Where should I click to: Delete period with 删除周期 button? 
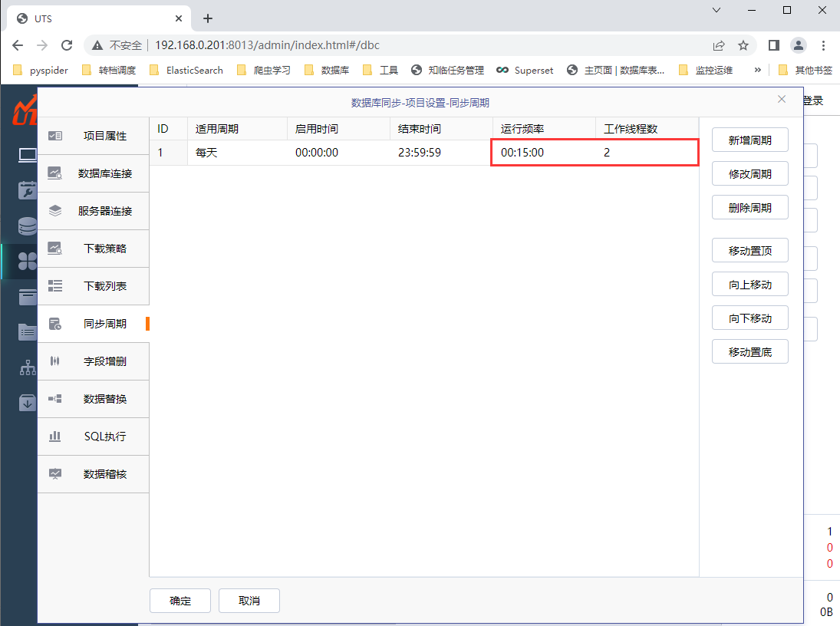point(749,208)
